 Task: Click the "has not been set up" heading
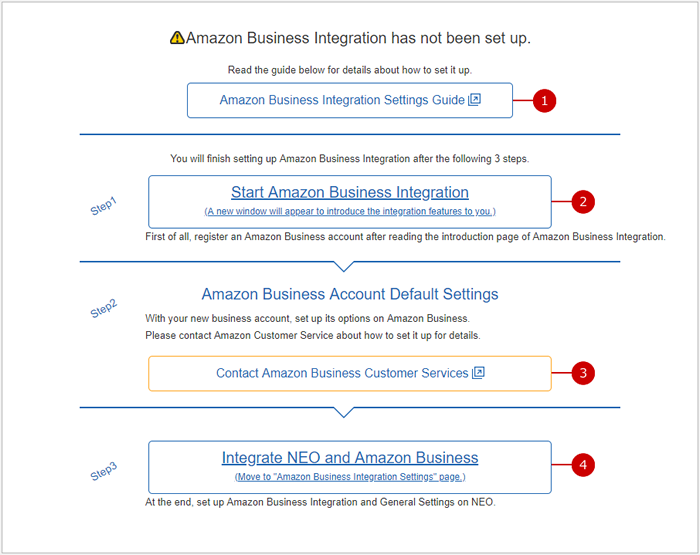pos(358,38)
